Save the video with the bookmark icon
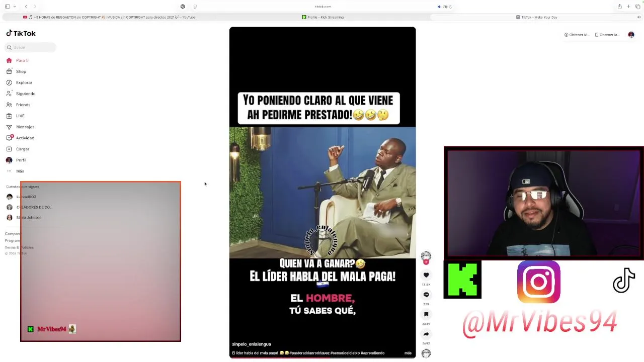Screen dimensions: 644x362 [426, 314]
